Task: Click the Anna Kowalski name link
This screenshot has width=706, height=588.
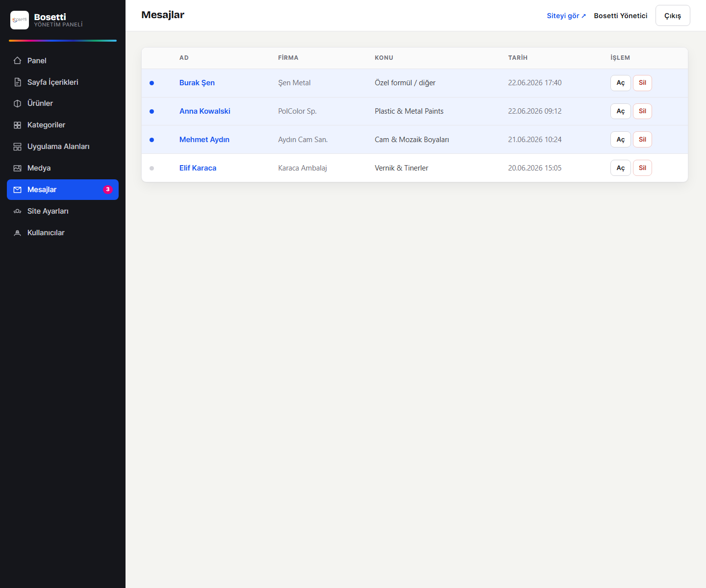Action: (205, 111)
